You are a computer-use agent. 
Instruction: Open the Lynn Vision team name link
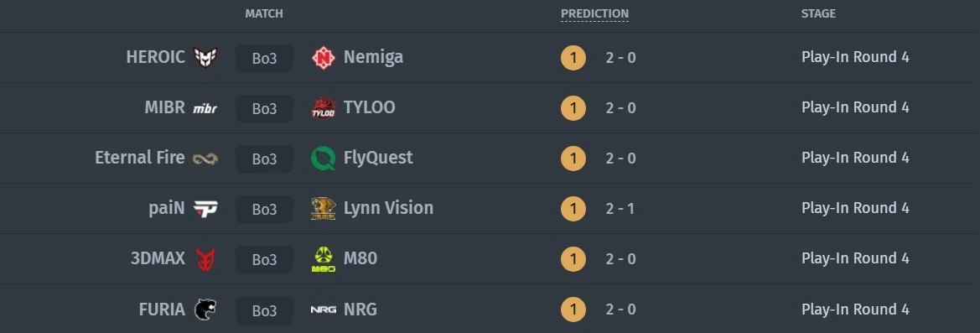coord(388,208)
